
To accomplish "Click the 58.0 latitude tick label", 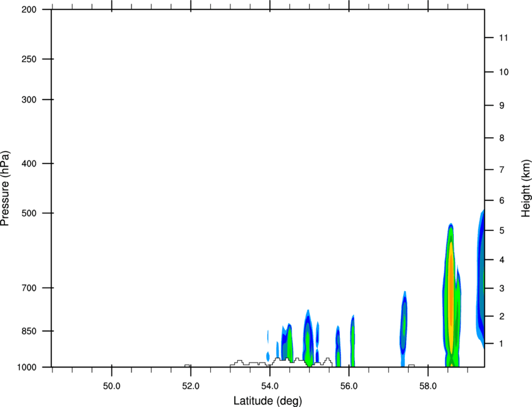I will pyautogui.click(x=428, y=386).
